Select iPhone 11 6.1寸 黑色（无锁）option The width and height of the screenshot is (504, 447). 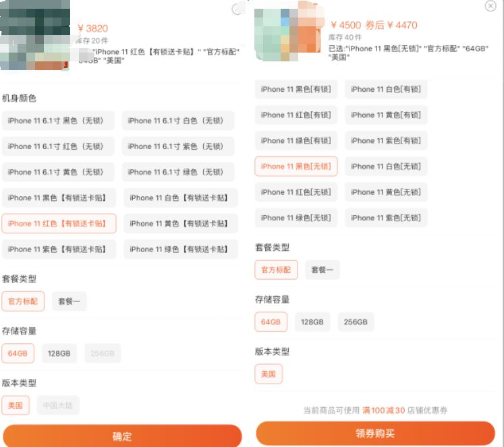point(58,121)
